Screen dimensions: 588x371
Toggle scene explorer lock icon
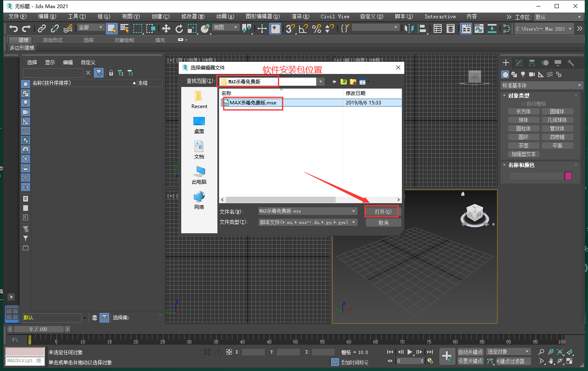pyautogui.click(x=111, y=73)
